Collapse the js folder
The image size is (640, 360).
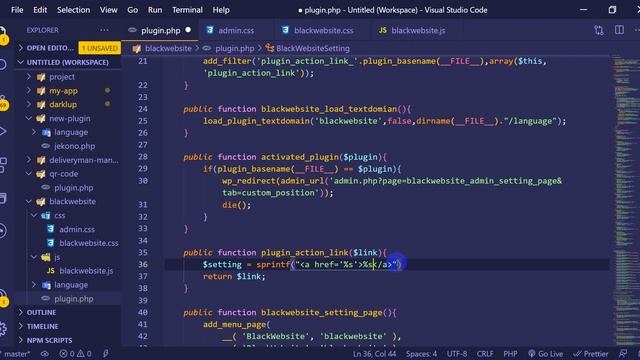[57, 257]
